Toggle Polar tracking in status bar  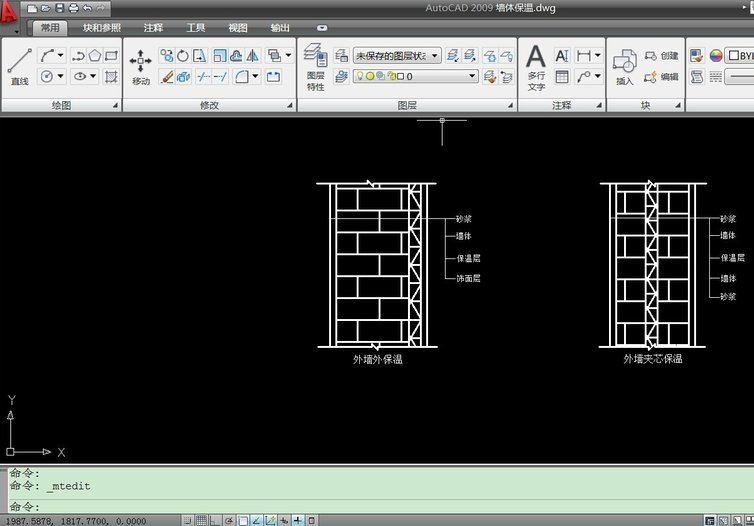[229, 520]
